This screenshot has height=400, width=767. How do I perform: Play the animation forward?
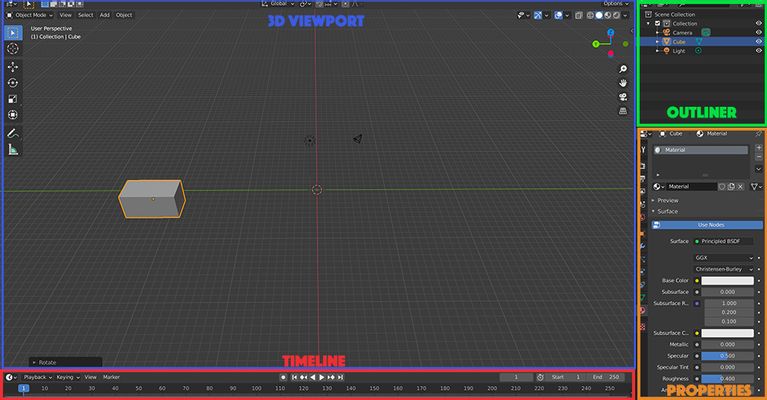[x=322, y=377]
